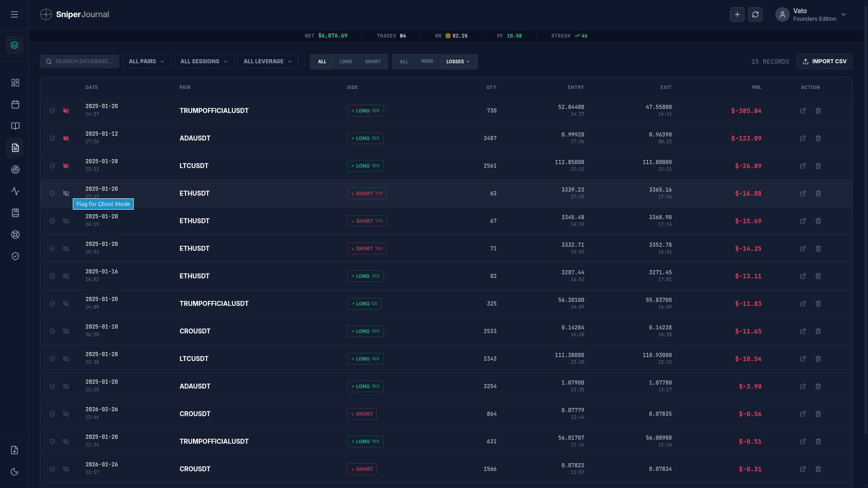Open the target goals sidebar icon

[x=15, y=169]
